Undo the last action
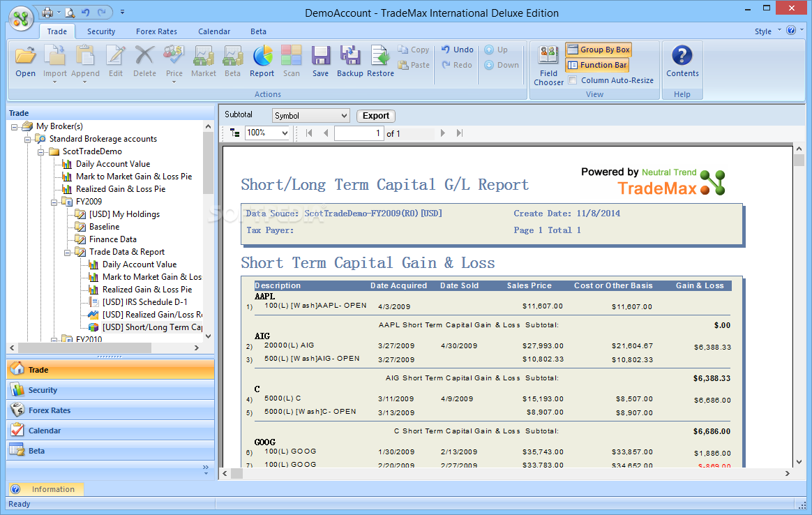812x515 pixels. click(457, 50)
